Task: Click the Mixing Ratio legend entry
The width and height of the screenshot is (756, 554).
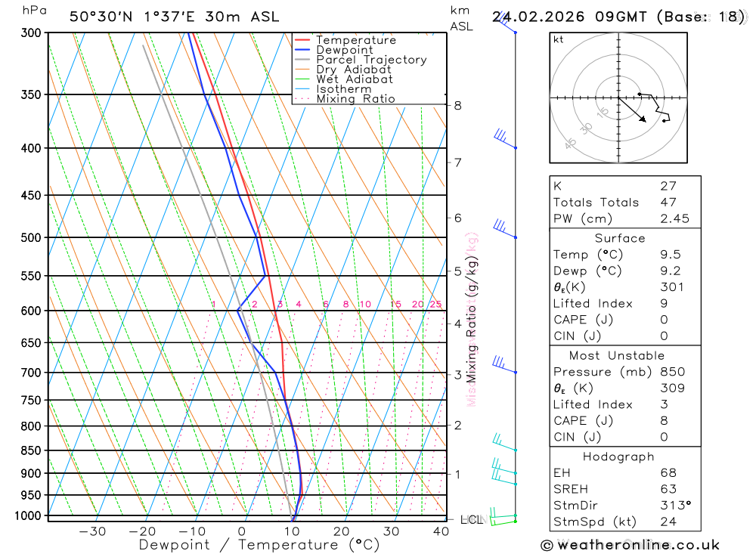Action: 345,99
